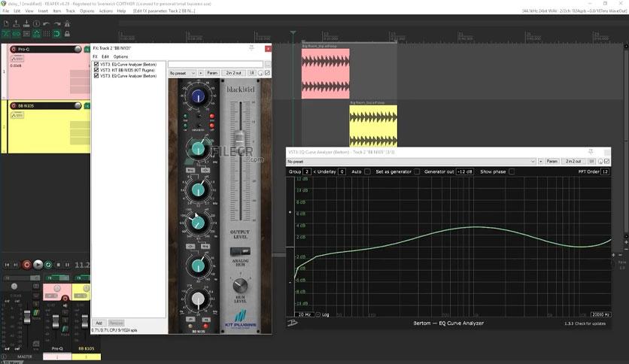Click the transport Pause button
Image resolution: width=629 pixels, height=364 pixels.
click(x=68, y=265)
